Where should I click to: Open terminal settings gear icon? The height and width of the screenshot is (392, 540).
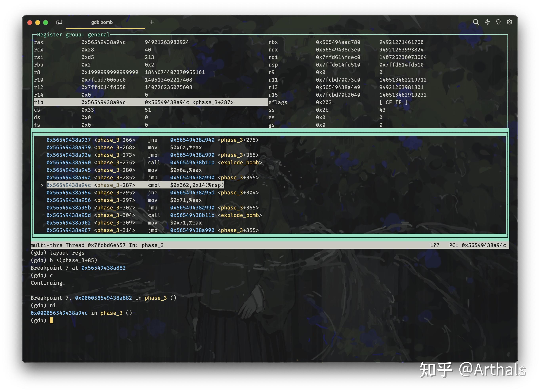[509, 22]
